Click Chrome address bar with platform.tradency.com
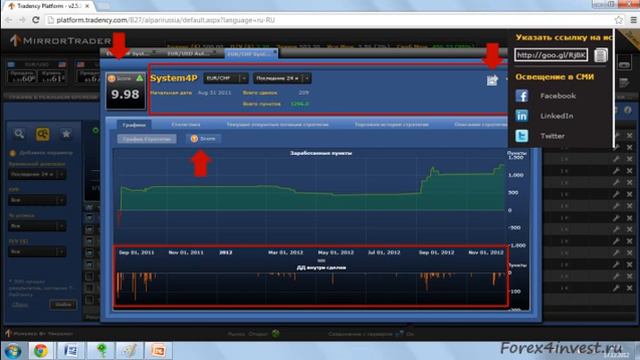The width and height of the screenshot is (640, 360). point(327,20)
